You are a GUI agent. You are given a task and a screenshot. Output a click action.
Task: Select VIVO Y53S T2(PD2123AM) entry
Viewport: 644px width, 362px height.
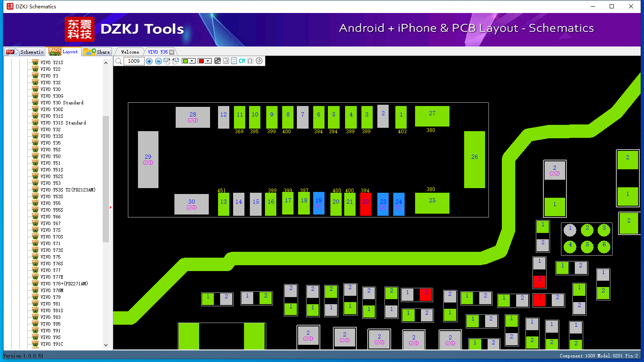click(x=68, y=190)
